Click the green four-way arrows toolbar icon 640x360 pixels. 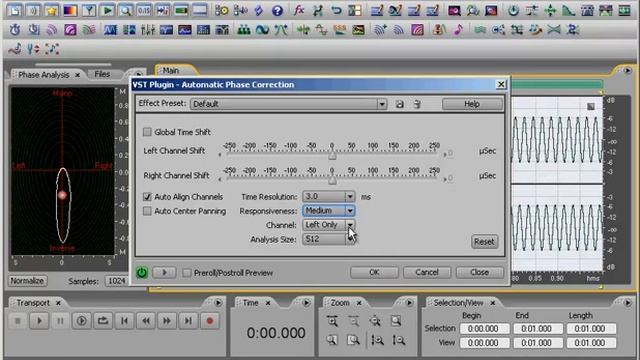(550, 10)
